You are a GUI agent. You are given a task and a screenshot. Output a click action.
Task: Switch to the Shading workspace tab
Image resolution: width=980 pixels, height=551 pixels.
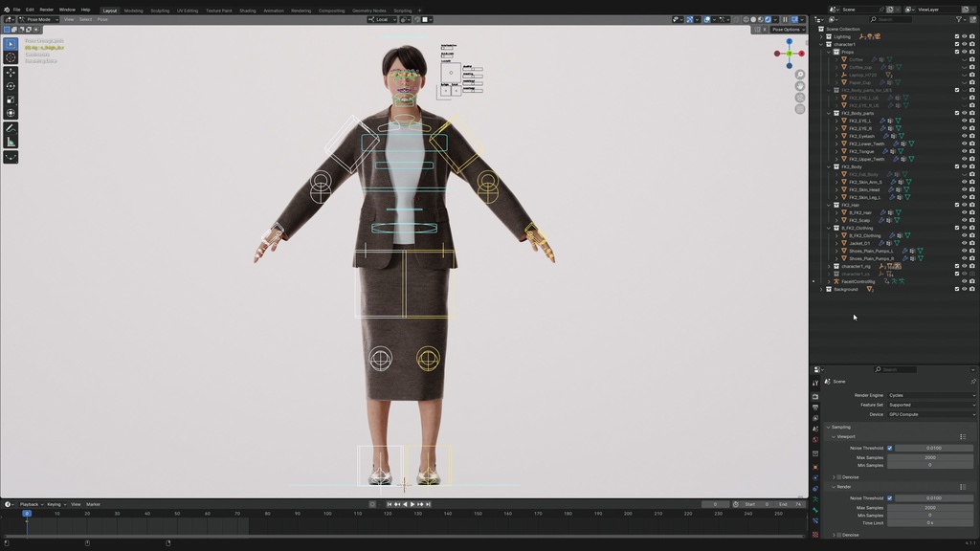tap(248, 11)
